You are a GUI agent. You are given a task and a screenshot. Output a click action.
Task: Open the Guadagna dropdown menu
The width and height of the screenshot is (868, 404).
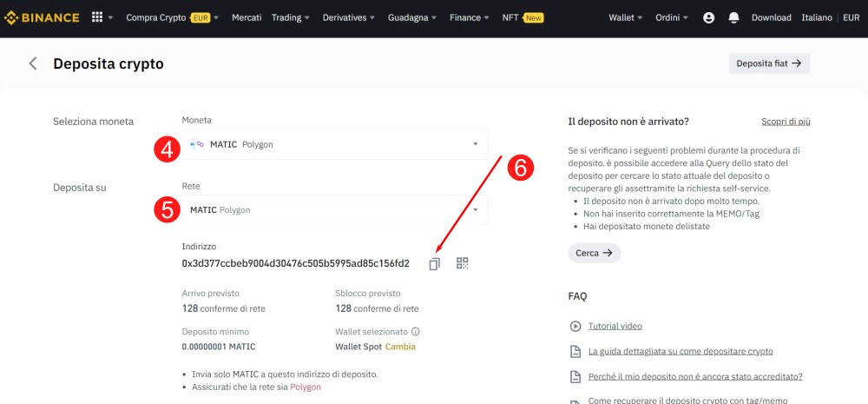click(412, 17)
